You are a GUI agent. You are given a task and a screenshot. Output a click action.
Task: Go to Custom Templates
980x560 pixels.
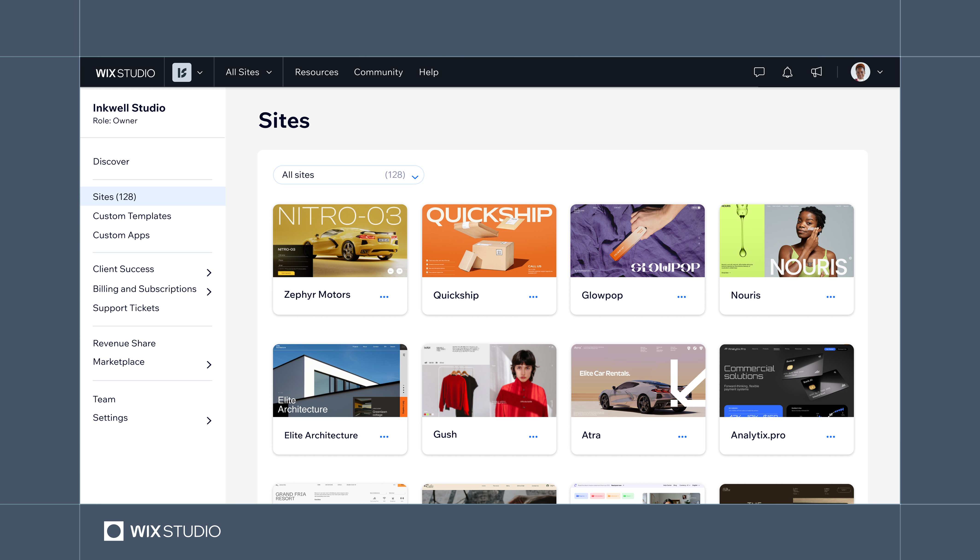tap(132, 216)
